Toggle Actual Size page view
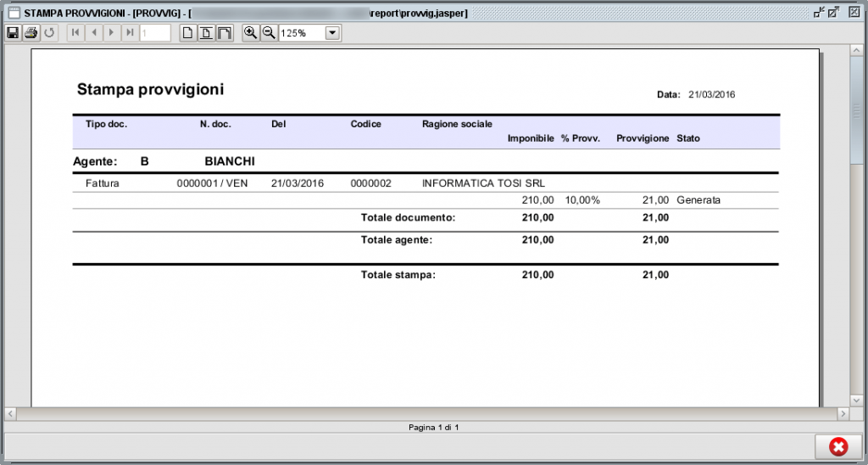Image resolution: width=868 pixels, height=465 pixels. pyautogui.click(x=188, y=33)
